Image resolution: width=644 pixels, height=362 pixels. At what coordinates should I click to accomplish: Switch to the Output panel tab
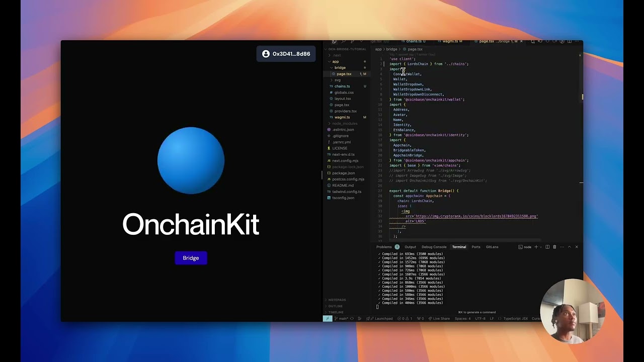point(411,247)
